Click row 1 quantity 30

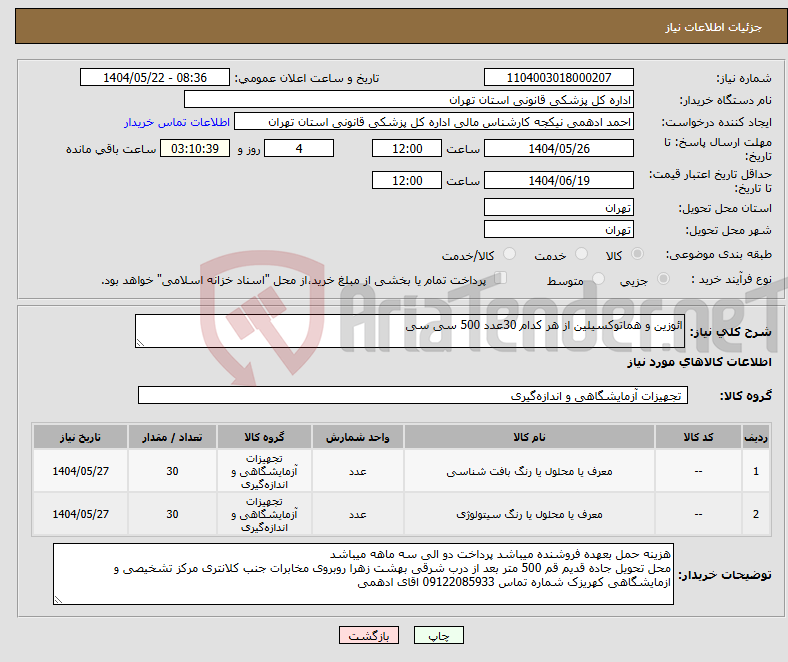172,471
